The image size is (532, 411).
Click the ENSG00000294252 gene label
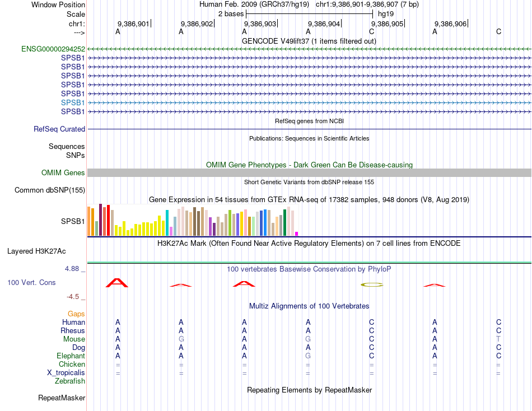53,49
